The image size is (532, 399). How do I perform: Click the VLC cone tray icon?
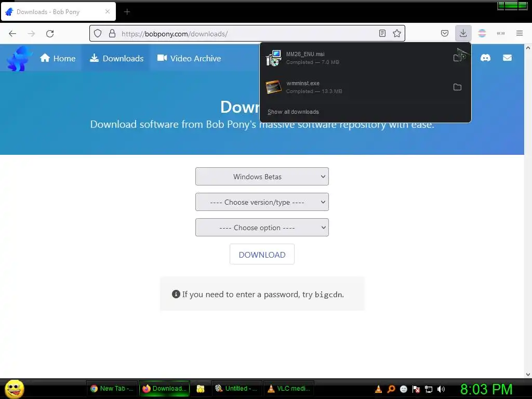(378, 389)
